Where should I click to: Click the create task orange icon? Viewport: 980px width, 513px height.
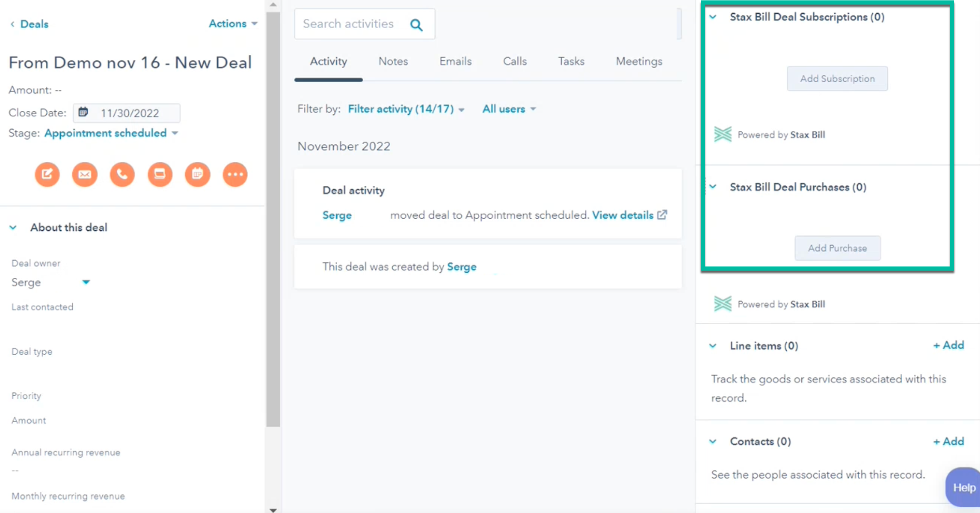[x=197, y=174]
